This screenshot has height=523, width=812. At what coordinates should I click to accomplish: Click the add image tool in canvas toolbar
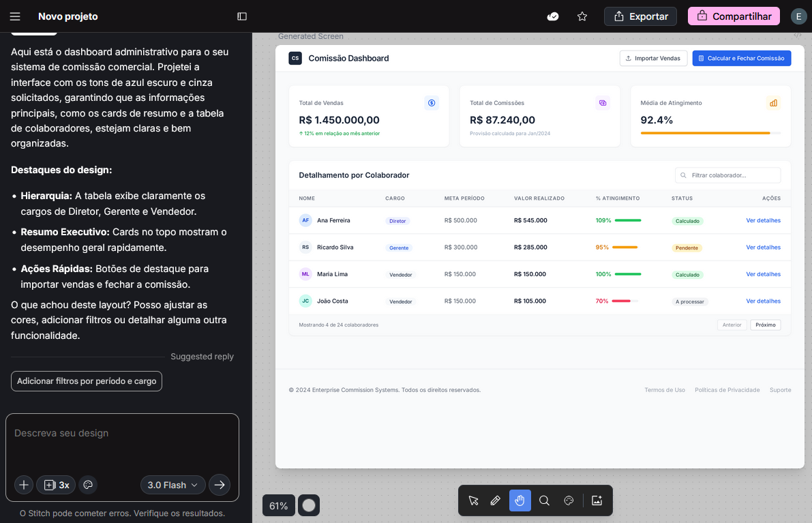point(597,500)
